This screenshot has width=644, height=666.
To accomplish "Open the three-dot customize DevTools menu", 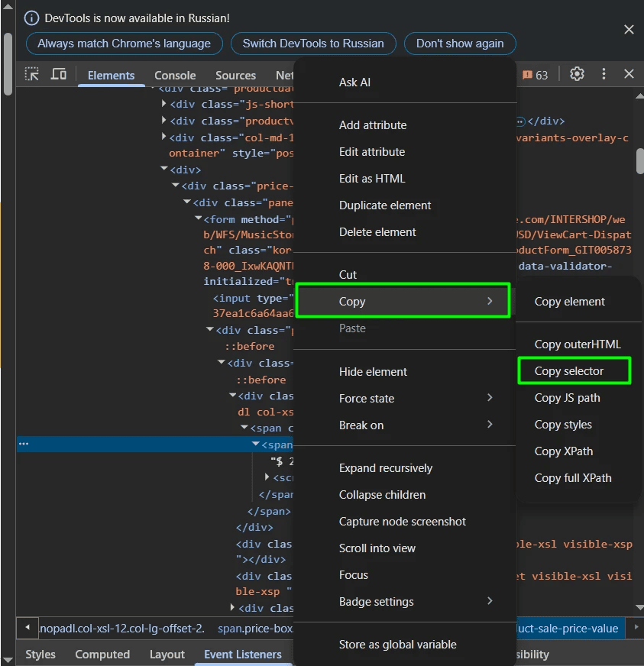I will tap(604, 74).
